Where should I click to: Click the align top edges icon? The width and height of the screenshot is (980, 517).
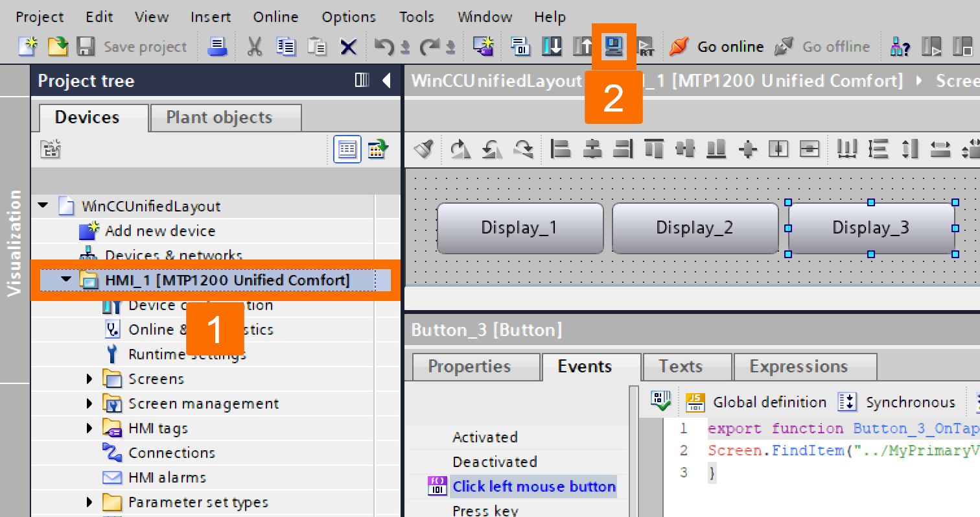coord(654,149)
